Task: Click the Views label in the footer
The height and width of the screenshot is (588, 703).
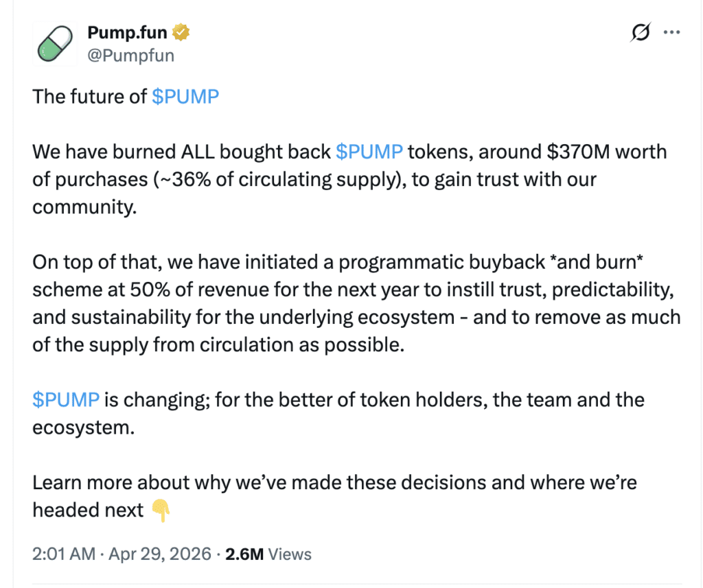Action: (291, 552)
